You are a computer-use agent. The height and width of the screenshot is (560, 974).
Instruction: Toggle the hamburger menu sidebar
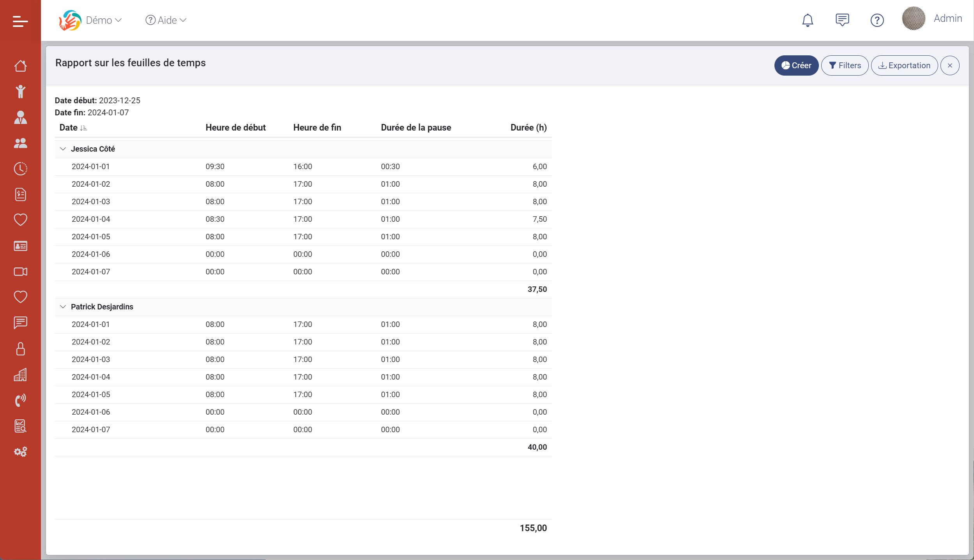pos(20,21)
